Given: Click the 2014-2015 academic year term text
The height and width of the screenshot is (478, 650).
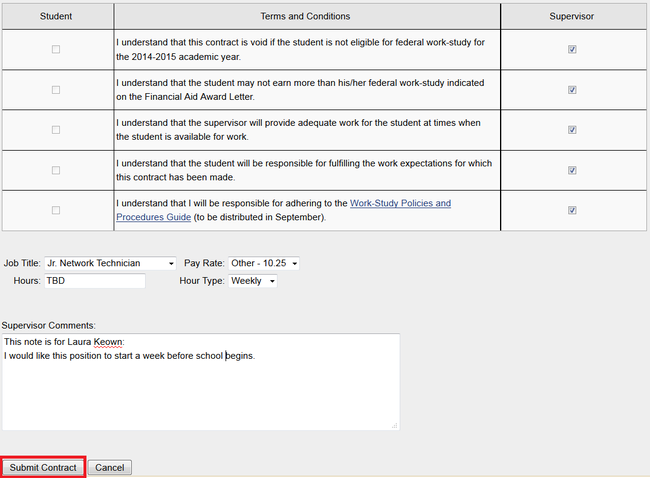Looking at the screenshot, I should tap(300, 49).
